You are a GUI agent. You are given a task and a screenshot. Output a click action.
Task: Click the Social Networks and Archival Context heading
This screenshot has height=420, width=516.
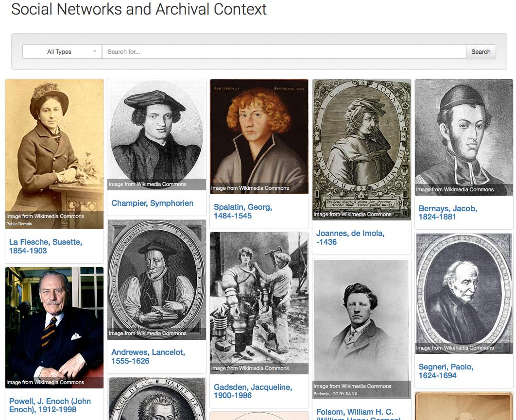click(139, 9)
